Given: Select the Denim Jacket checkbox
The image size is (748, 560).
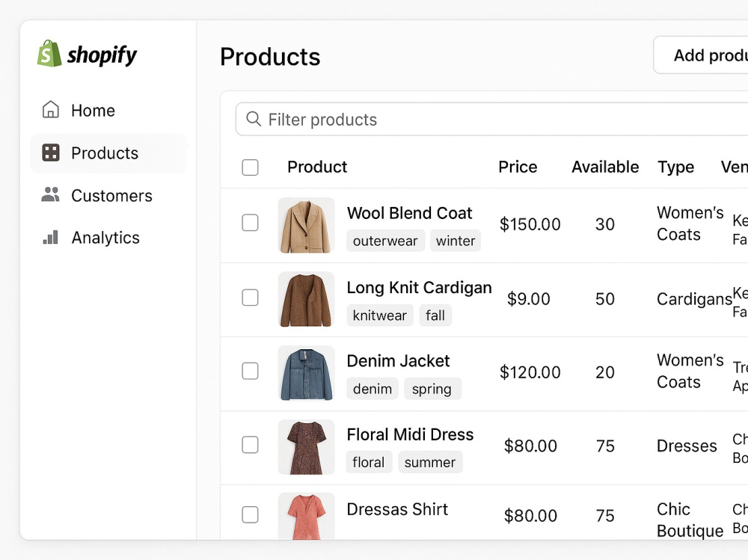Looking at the screenshot, I should [x=250, y=371].
